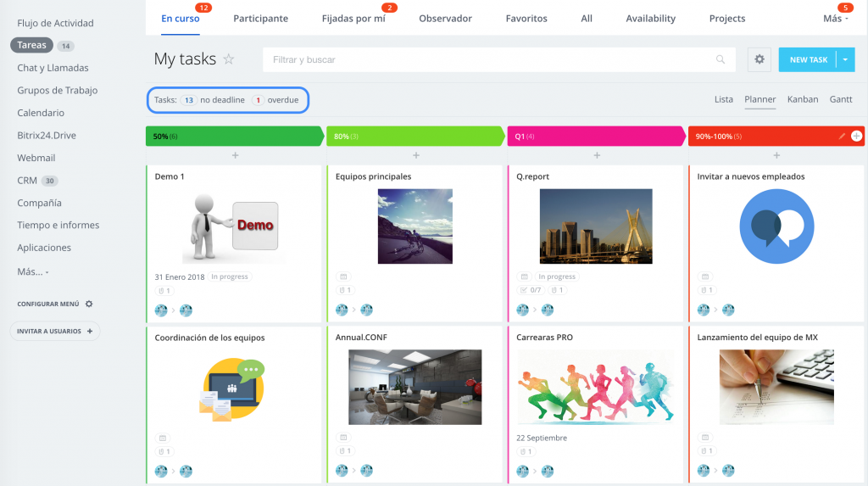Filter by 13 no deadline tasks
The image size is (868, 486).
[x=213, y=100]
